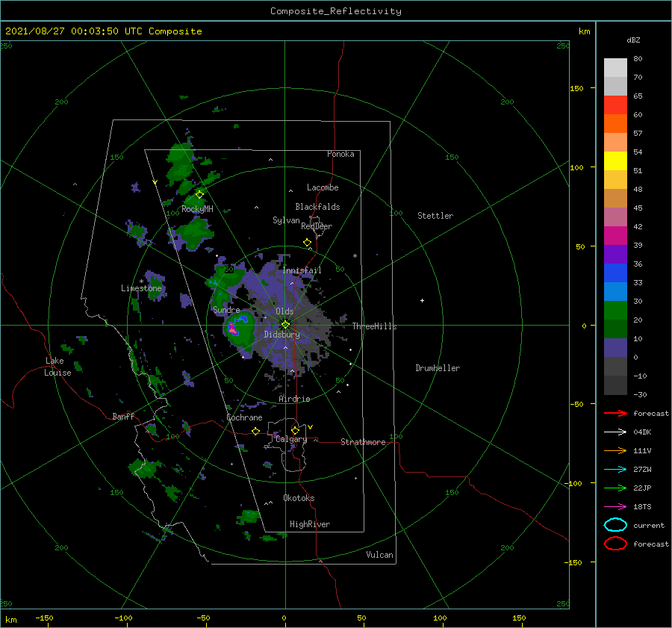Viewport: 672px width, 628px height.
Task: Click the Innisfail town label
Action: click(302, 270)
